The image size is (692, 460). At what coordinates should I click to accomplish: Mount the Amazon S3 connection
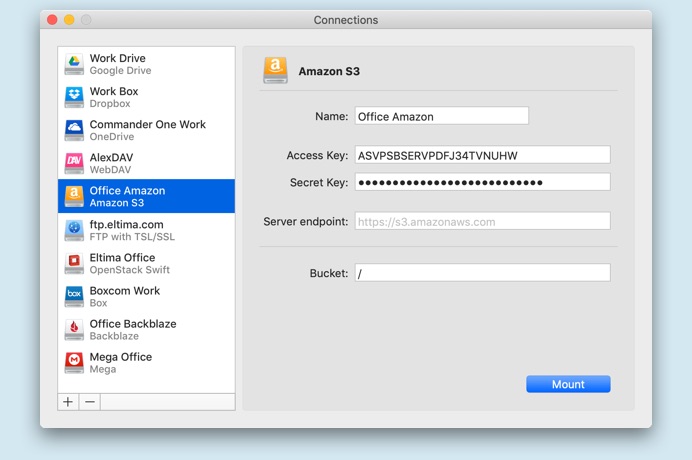point(568,384)
